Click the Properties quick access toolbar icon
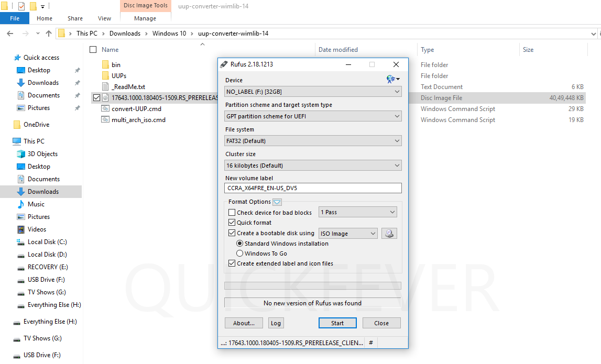The height and width of the screenshot is (364, 601). tap(21, 6)
